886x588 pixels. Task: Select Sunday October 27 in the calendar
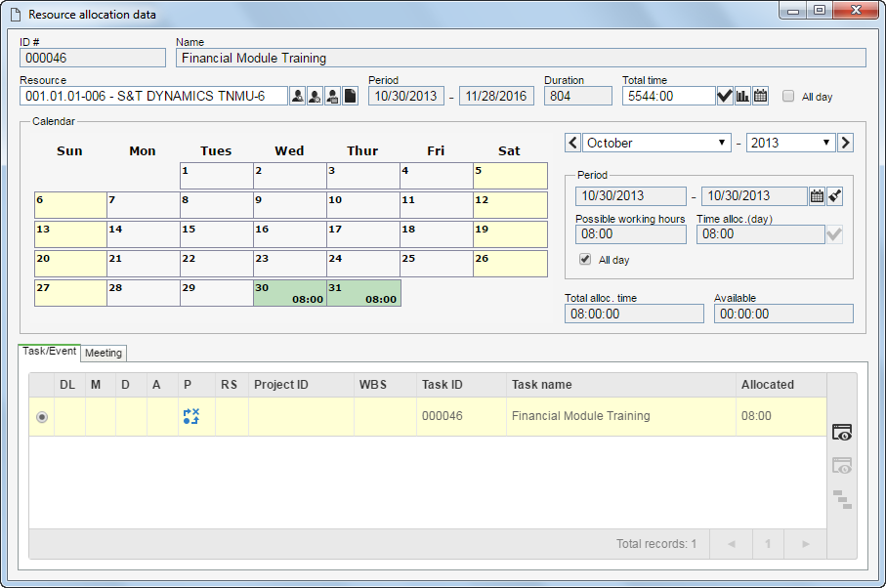point(70,293)
